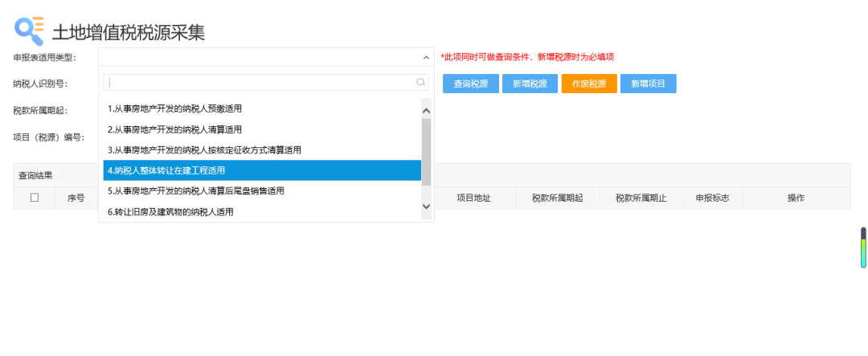Click the dropdown list scrollbar down arrow
This screenshot has width=868, height=356.
pos(426,206)
